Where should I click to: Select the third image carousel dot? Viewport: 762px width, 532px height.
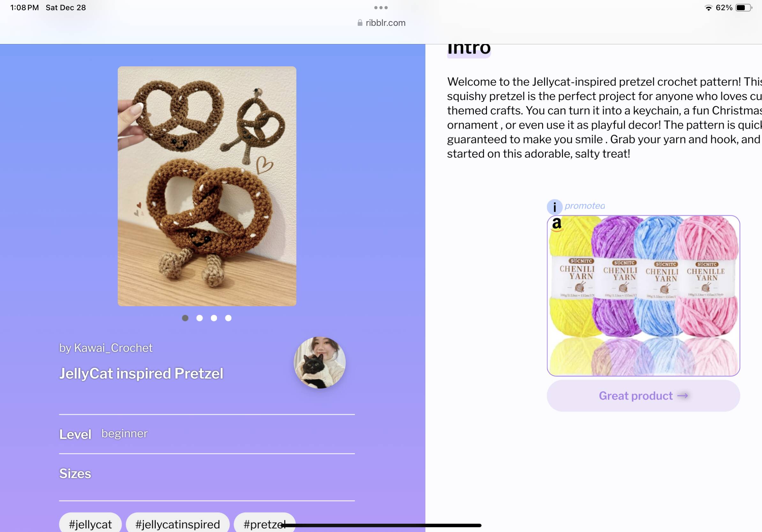pyautogui.click(x=214, y=318)
